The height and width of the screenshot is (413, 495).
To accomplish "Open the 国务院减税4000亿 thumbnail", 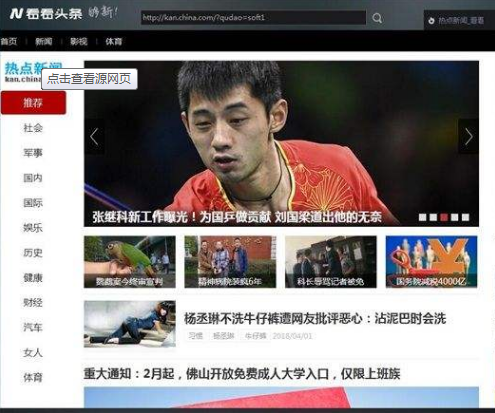I will [431, 262].
